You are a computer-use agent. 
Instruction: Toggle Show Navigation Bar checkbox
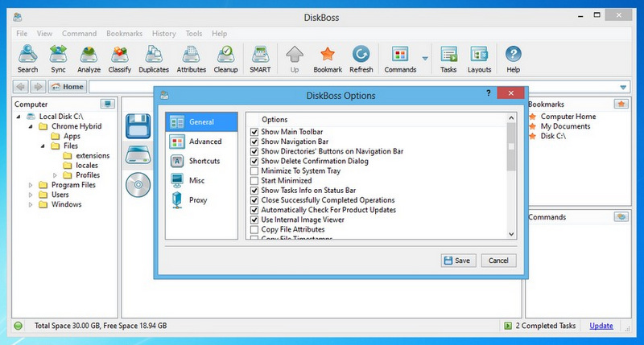tap(254, 142)
